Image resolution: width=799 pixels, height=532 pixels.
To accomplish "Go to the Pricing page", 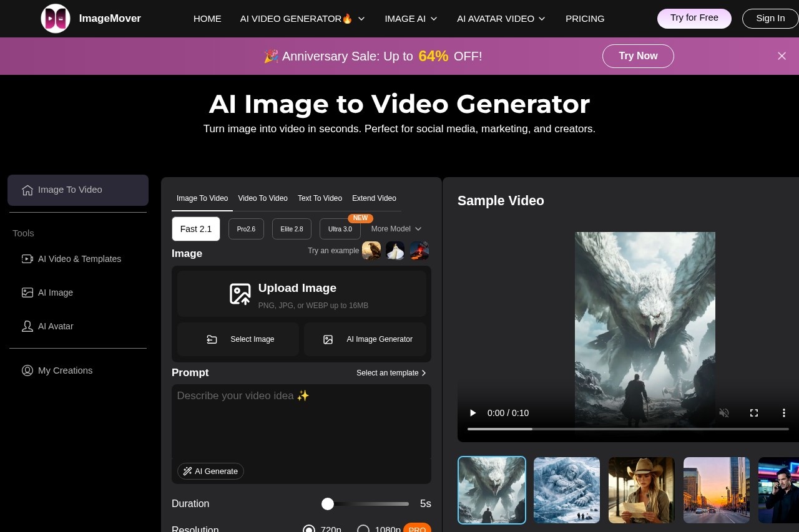I will pos(585,19).
